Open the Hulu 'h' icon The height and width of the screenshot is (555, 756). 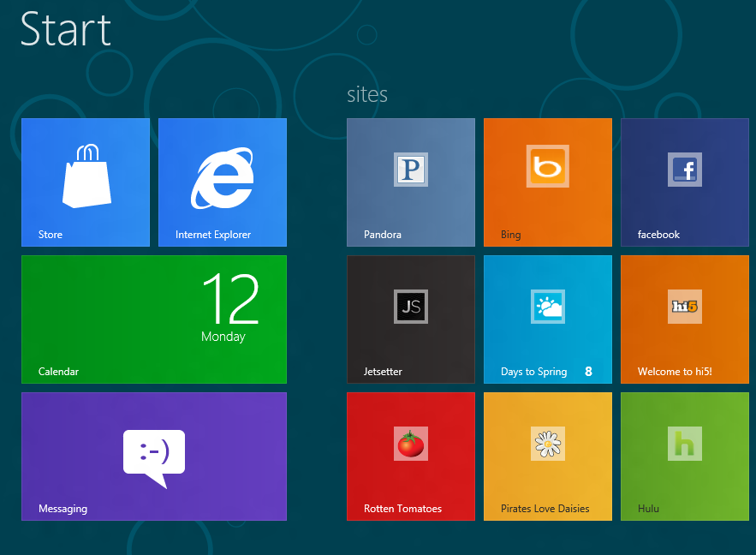pyautogui.click(x=685, y=444)
